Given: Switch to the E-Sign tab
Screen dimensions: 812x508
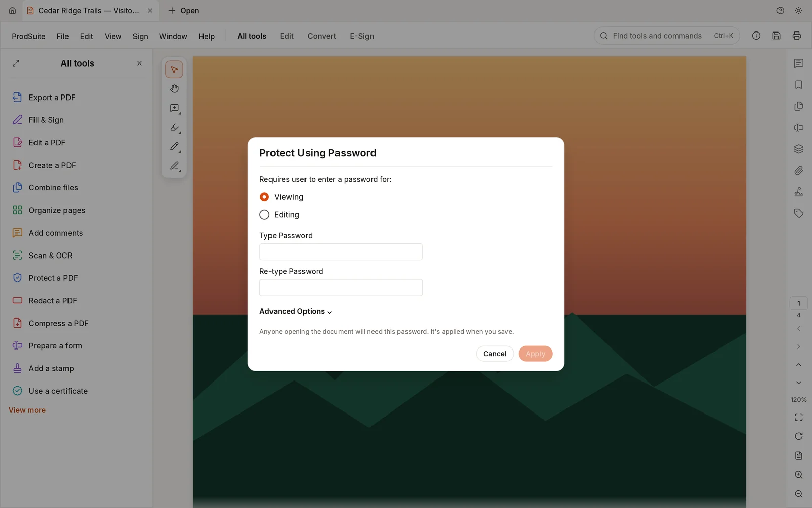Looking at the screenshot, I should [362, 36].
